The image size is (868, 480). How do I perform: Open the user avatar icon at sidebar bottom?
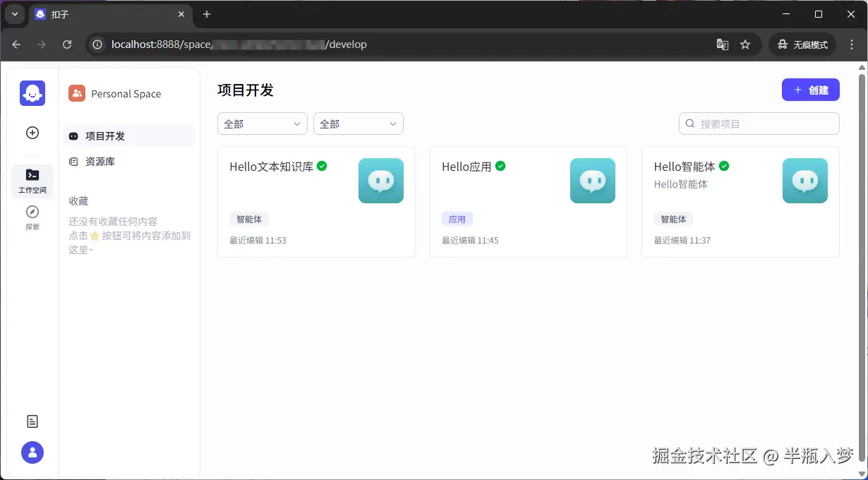click(32, 452)
